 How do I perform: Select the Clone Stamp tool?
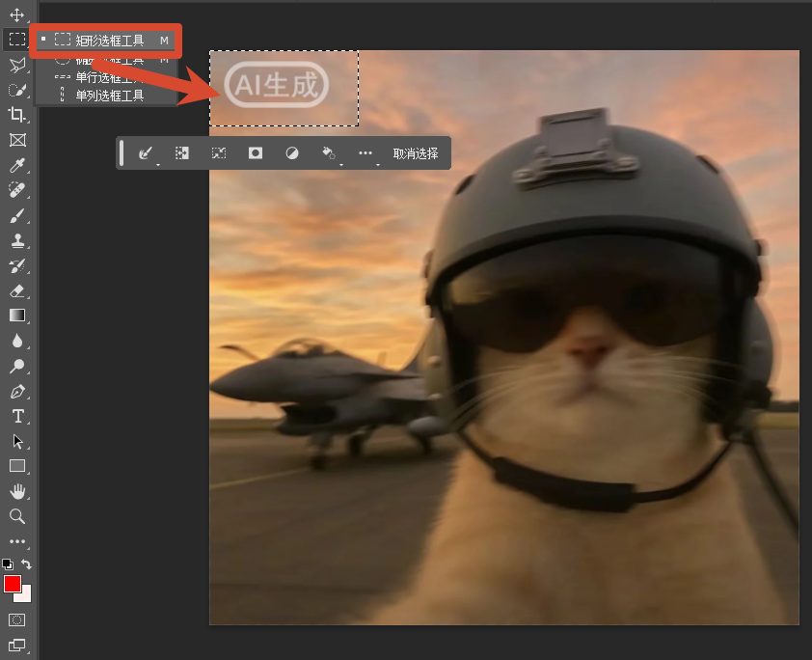click(17, 241)
